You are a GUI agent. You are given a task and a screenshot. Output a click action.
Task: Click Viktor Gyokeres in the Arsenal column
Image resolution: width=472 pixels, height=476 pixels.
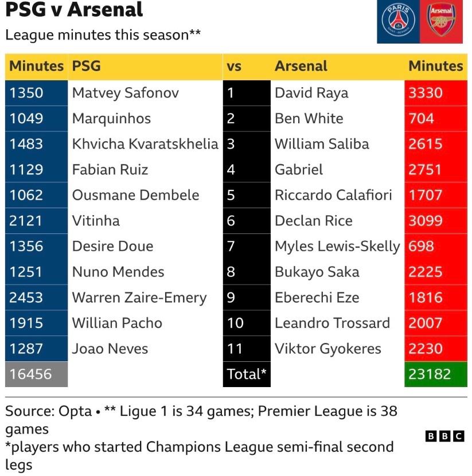tap(328, 349)
